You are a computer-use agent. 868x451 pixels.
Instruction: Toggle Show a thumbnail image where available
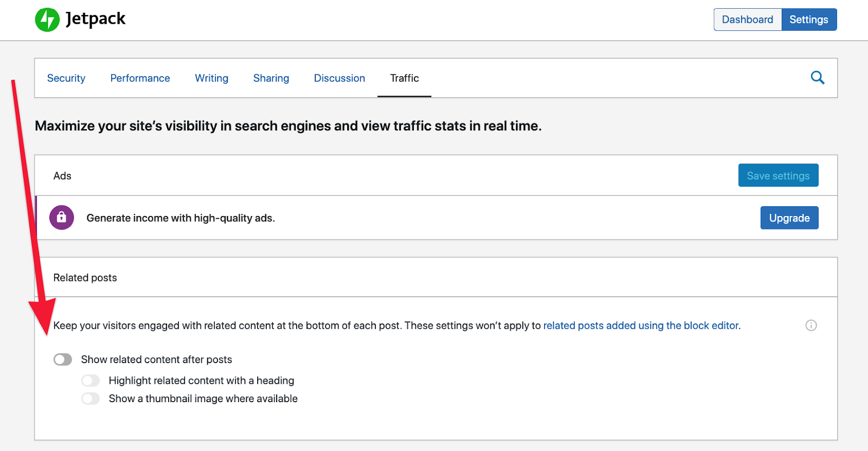pos(91,399)
